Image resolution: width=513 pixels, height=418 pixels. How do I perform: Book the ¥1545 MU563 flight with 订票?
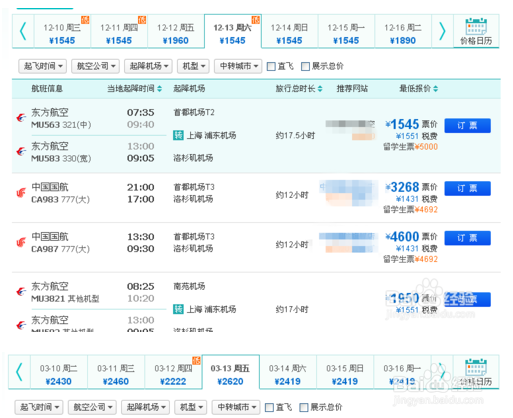467,126
